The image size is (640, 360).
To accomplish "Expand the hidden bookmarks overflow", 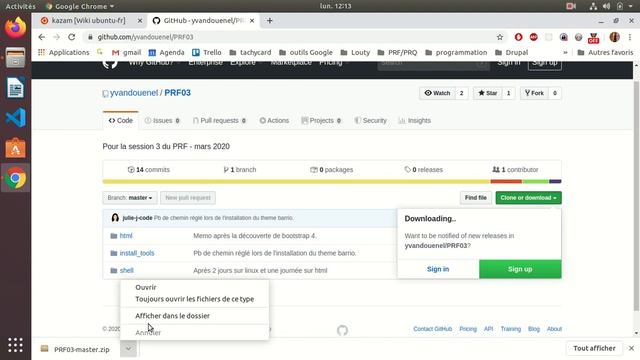I will pos(565,52).
